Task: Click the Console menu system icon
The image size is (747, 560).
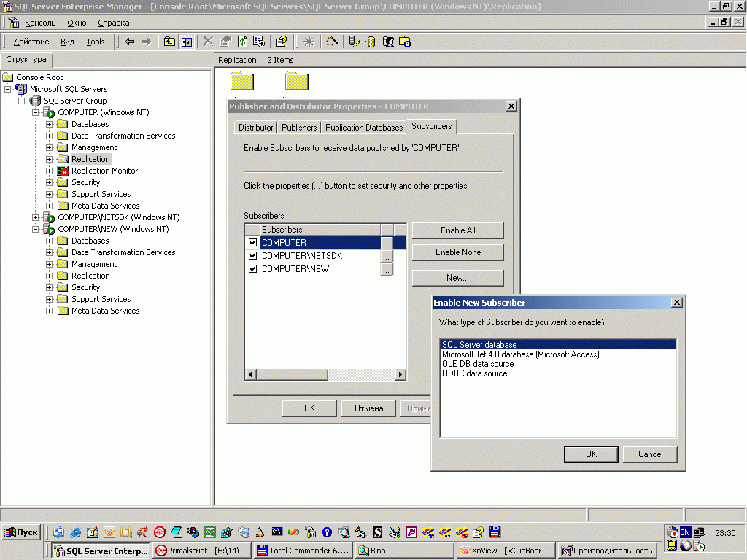Action: click(14, 23)
